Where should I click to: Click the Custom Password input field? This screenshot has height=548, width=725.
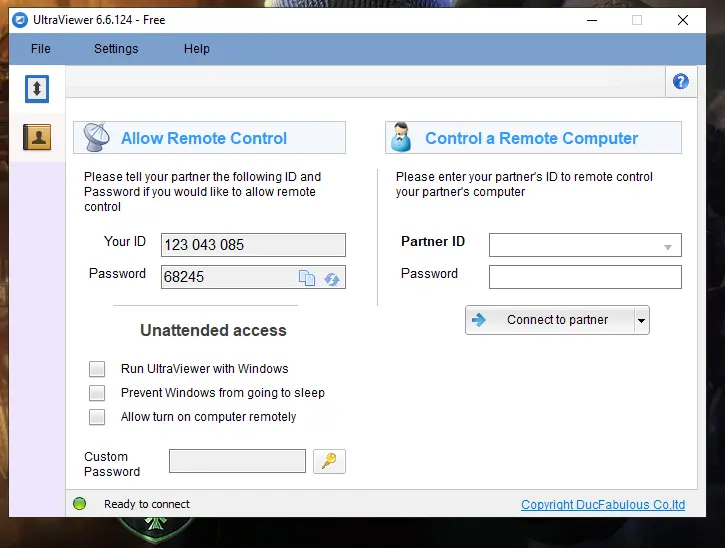point(237,461)
